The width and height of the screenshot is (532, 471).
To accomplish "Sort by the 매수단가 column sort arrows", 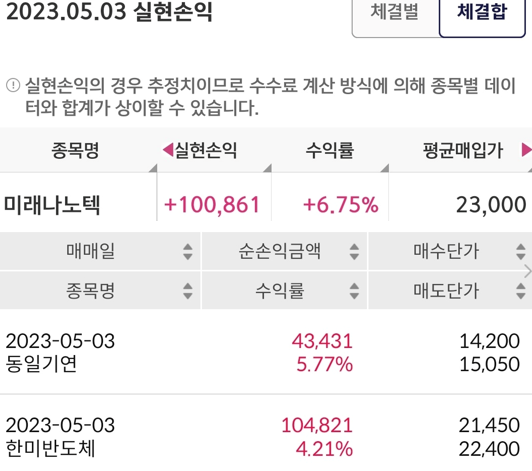I will (521, 252).
